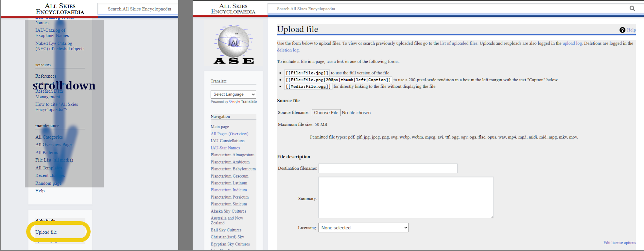Viewport: 644px width, 251px height.
Task: Select IAU-Constellations navigation entry
Action: [227, 141]
